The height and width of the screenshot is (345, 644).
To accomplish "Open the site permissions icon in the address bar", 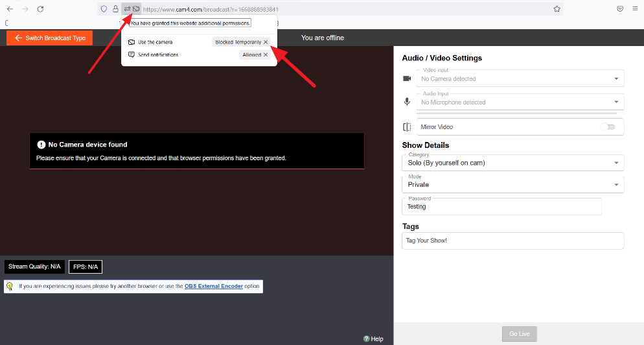I will point(127,9).
